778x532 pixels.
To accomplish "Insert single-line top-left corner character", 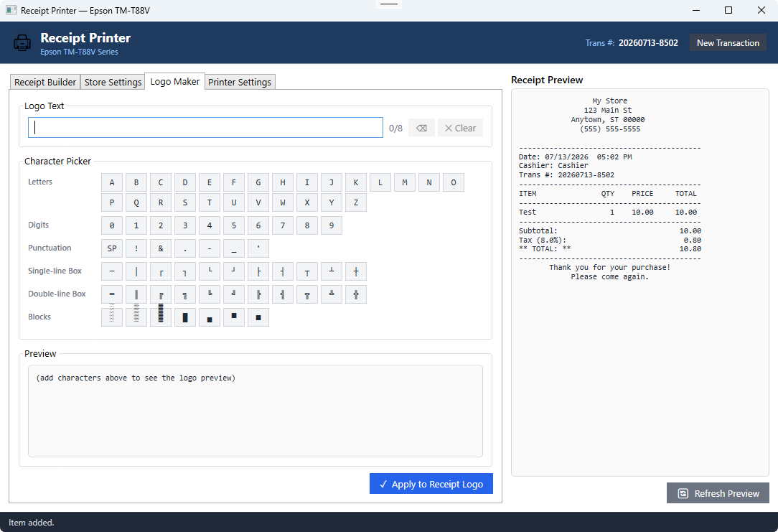I will [160, 271].
